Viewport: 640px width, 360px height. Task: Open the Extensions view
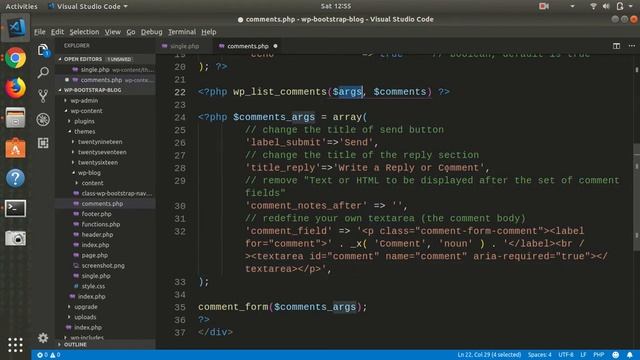tap(43, 143)
